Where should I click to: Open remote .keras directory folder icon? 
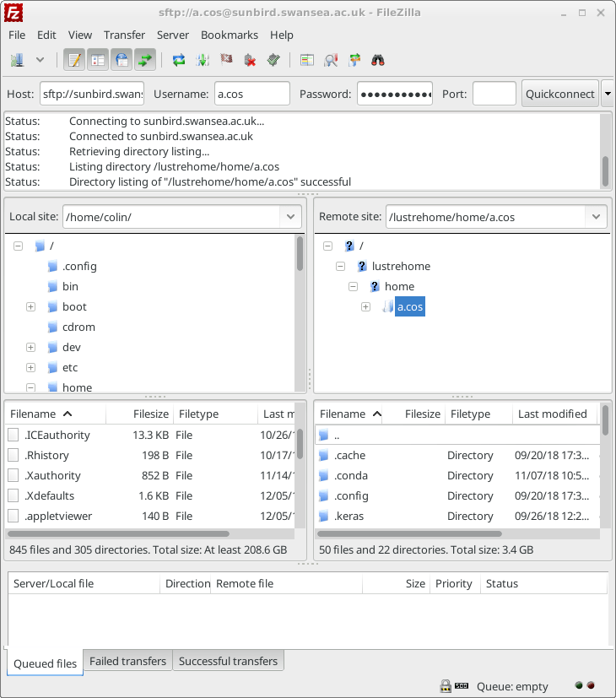(x=323, y=516)
